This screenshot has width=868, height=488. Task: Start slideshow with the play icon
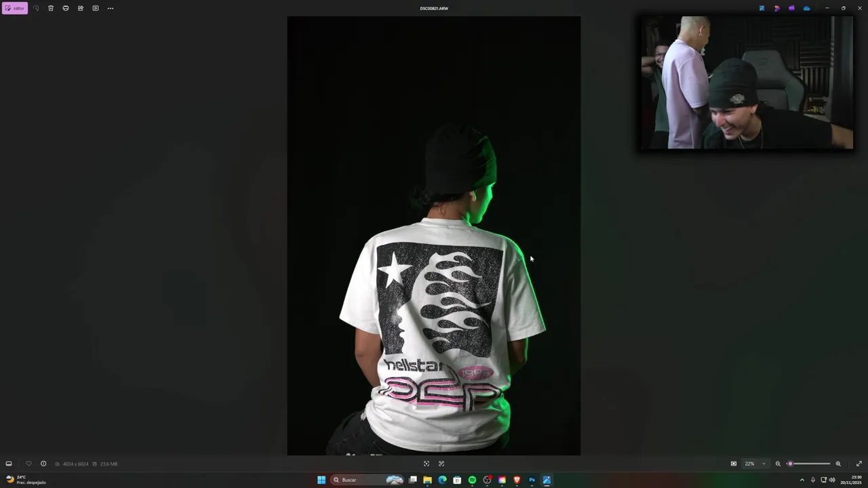coord(96,8)
